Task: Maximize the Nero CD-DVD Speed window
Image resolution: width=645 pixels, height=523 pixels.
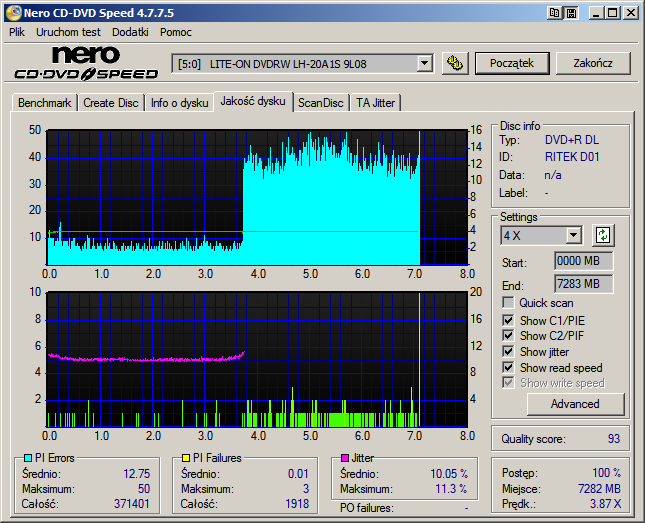Action: click(x=613, y=13)
